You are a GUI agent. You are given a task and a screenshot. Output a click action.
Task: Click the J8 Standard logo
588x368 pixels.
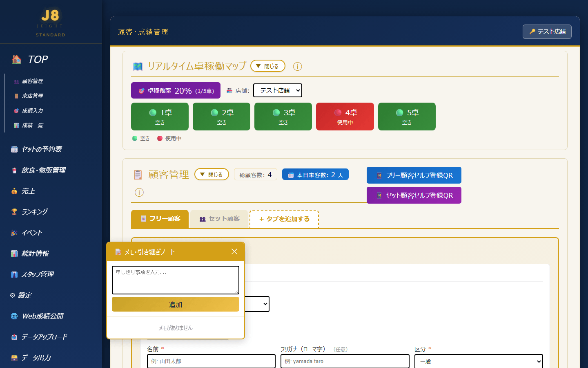50,23
